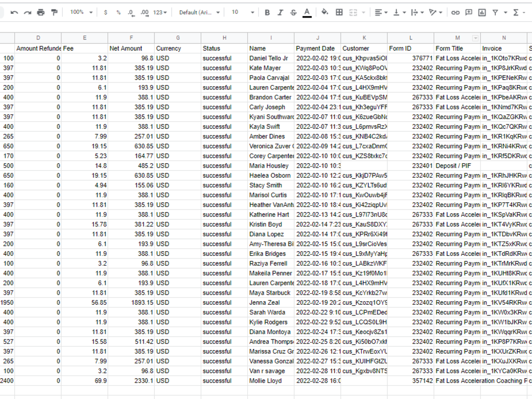Select Sarah Warda name cell
532x399 pixels.
pyautogui.click(x=271, y=312)
